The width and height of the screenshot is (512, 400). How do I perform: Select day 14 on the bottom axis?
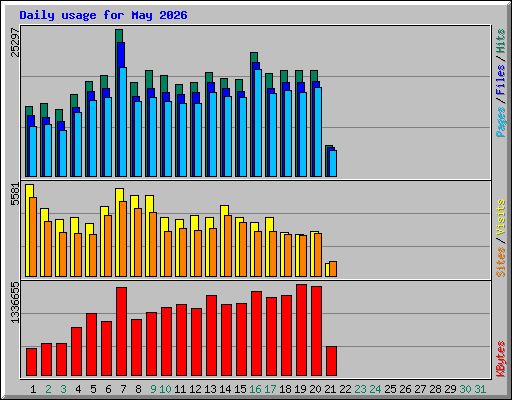(x=225, y=389)
